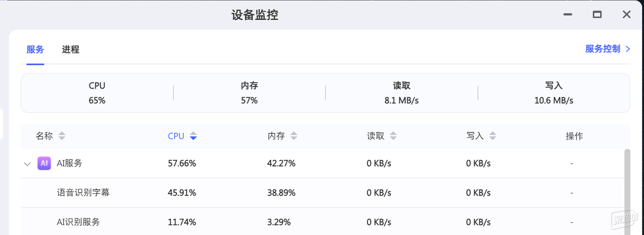644x235 pixels.
Task: Click the 内存 57% summary
Action: coord(250,93)
